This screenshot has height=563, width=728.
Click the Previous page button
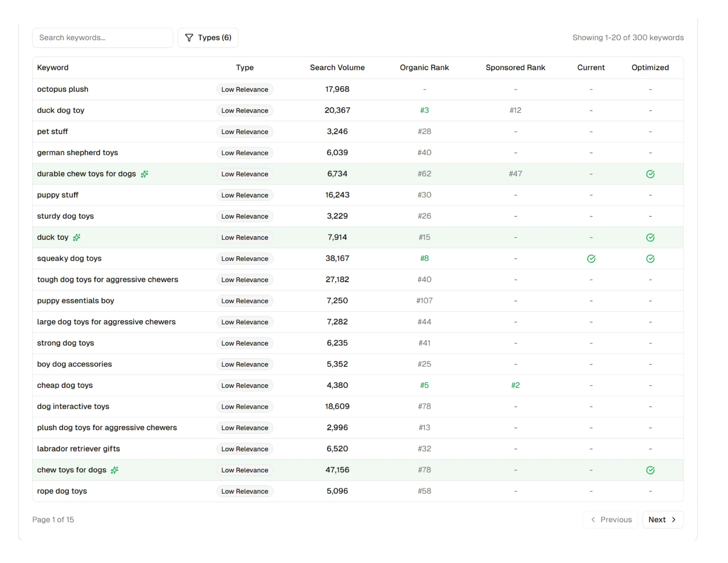click(x=610, y=520)
